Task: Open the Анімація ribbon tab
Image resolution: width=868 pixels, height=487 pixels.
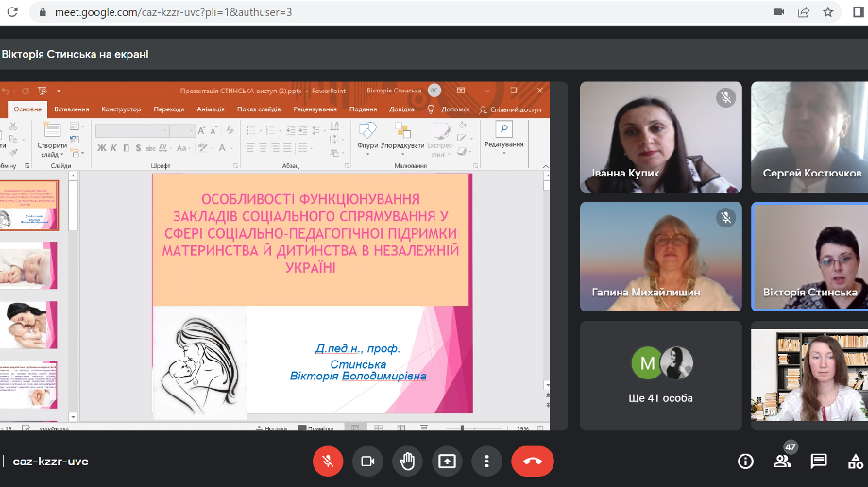Action: tap(211, 109)
